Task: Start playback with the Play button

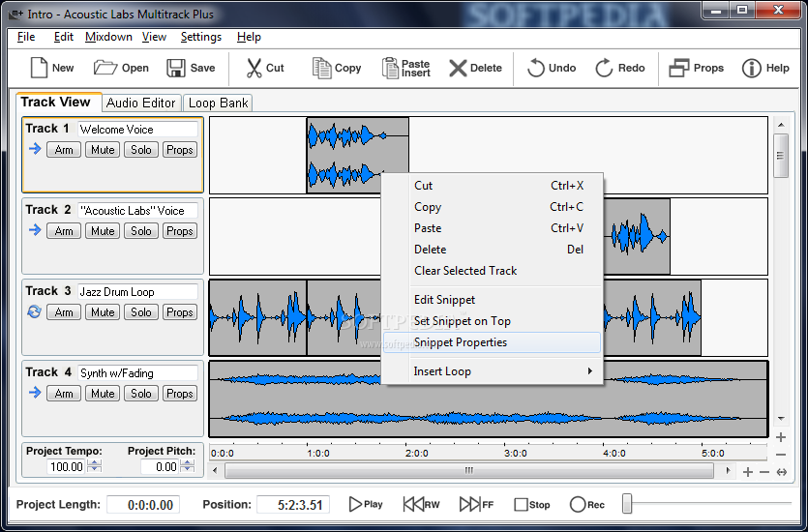Action: 366,505
